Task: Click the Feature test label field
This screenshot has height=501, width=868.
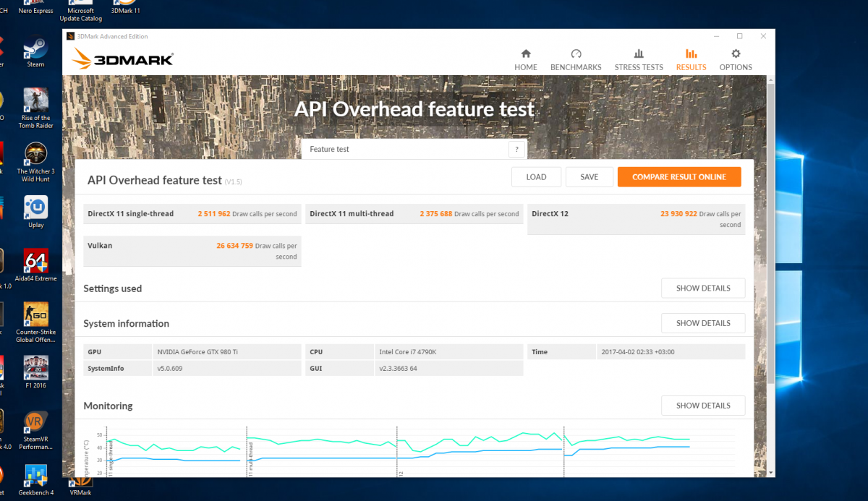Action: pyautogui.click(x=405, y=150)
